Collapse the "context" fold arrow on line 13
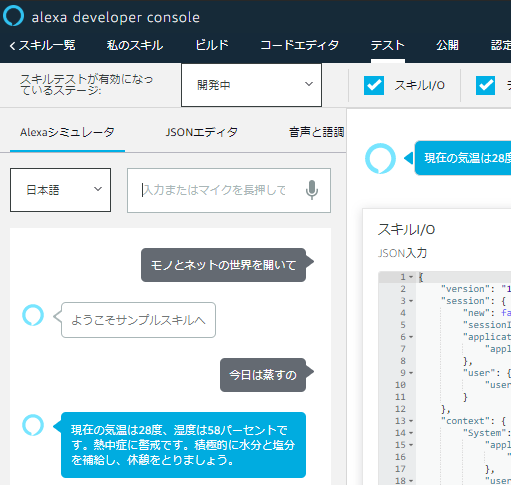This screenshot has height=485, width=511. (411, 421)
